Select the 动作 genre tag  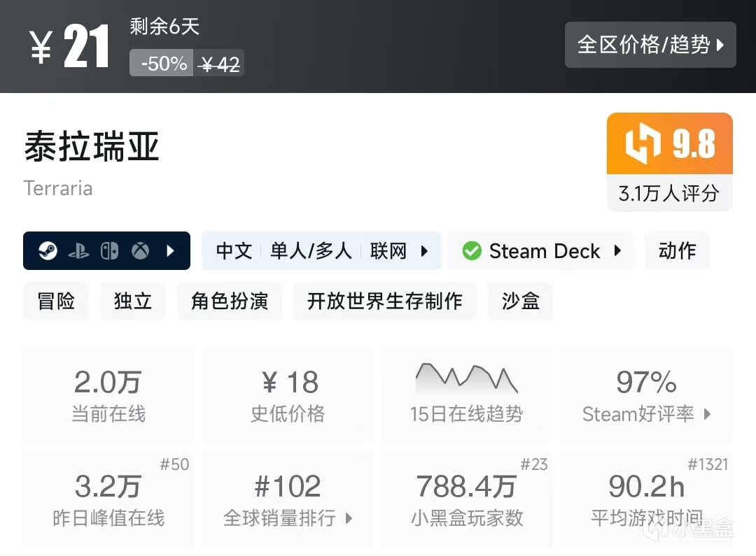pyautogui.click(x=677, y=250)
